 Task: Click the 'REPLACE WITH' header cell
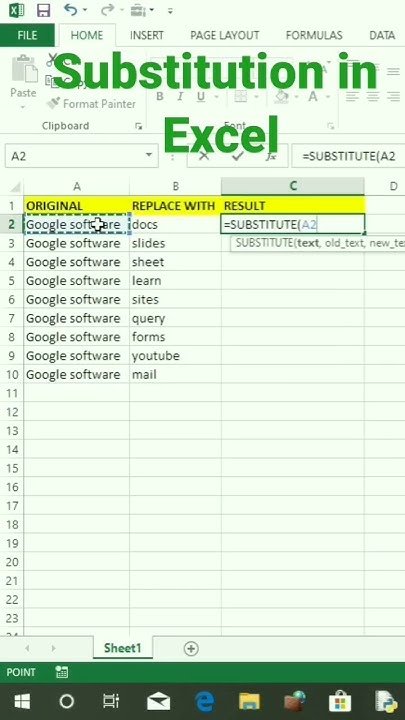pos(175,205)
